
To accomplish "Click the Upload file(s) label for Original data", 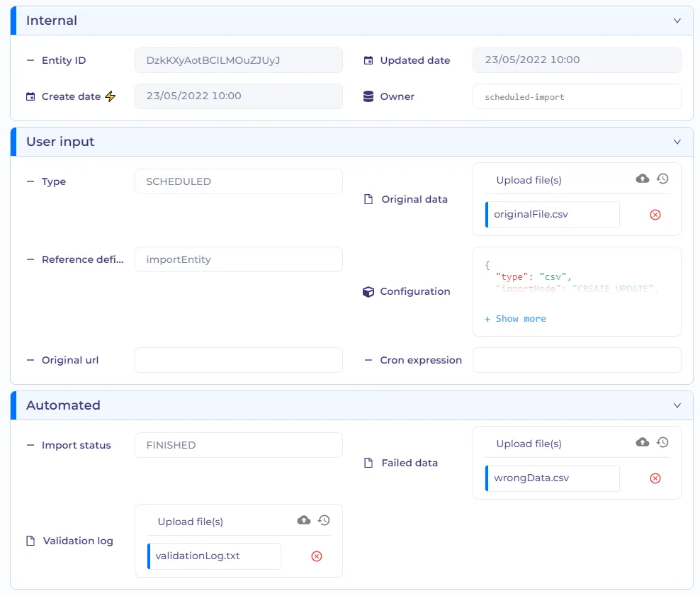I will [529, 181].
